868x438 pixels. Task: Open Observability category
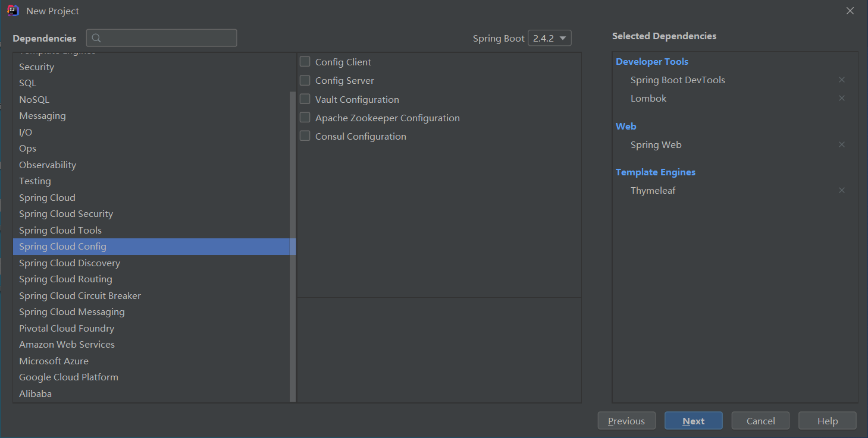point(151,165)
